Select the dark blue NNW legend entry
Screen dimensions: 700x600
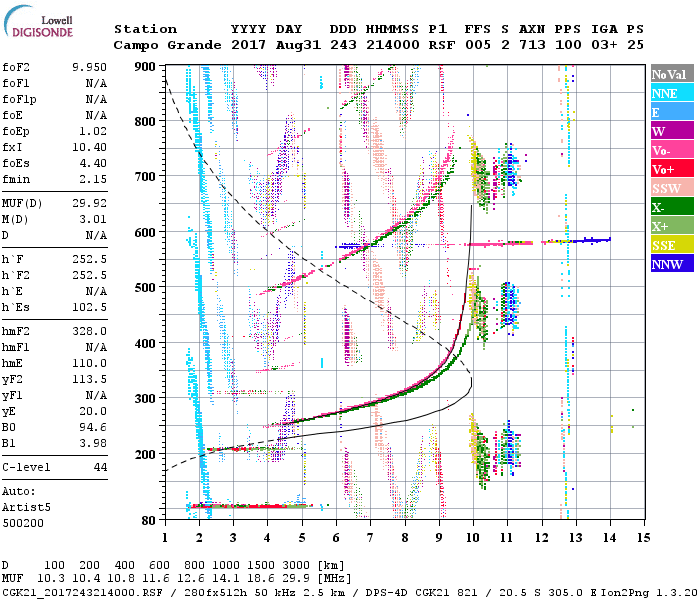click(668, 265)
